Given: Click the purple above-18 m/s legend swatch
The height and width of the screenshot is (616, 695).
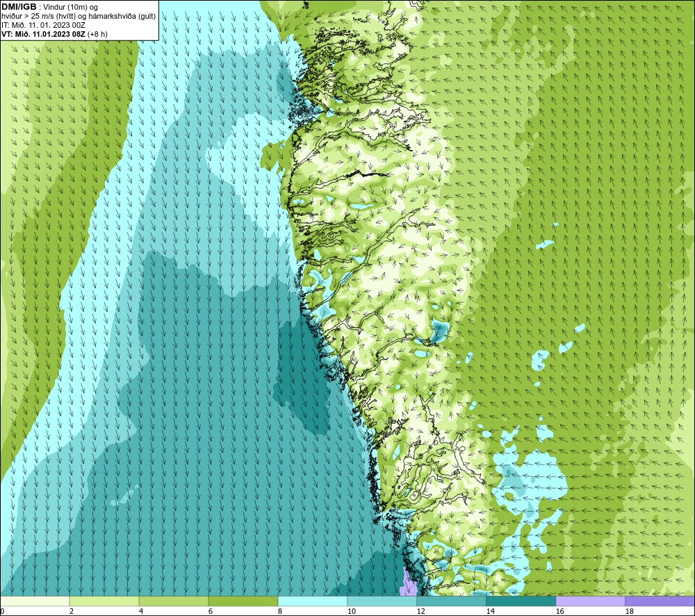Looking at the screenshot, I should (660, 601).
